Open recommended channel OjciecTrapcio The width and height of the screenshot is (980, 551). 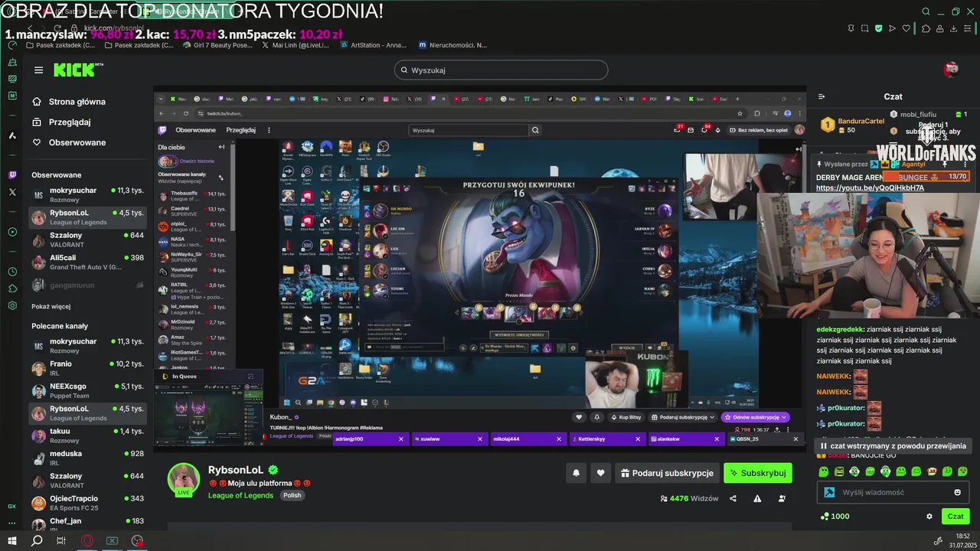[x=88, y=503]
